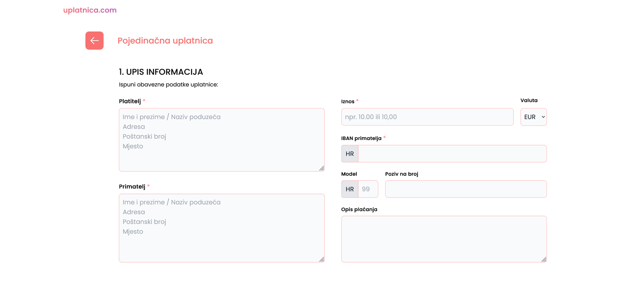Click the Platitelj field label

click(130, 101)
